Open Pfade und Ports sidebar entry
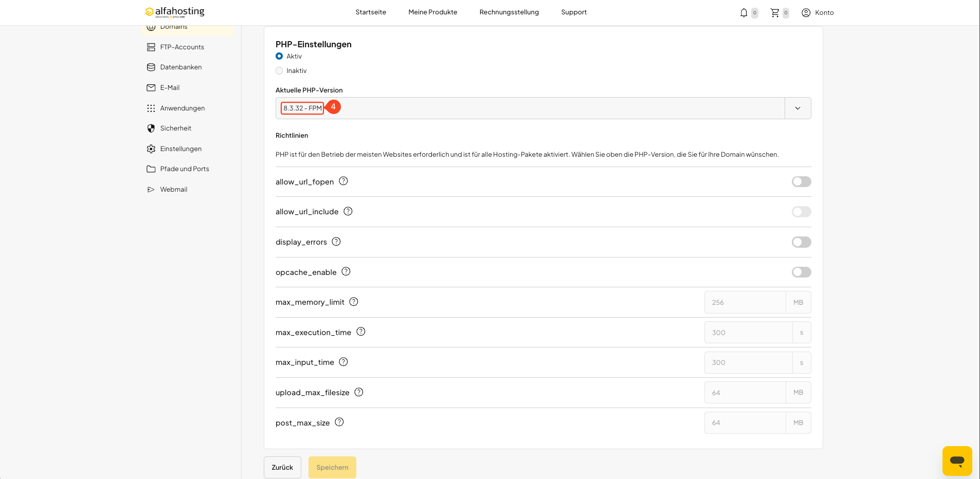Image resolution: width=980 pixels, height=479 pixels. [x=185, y=169]
